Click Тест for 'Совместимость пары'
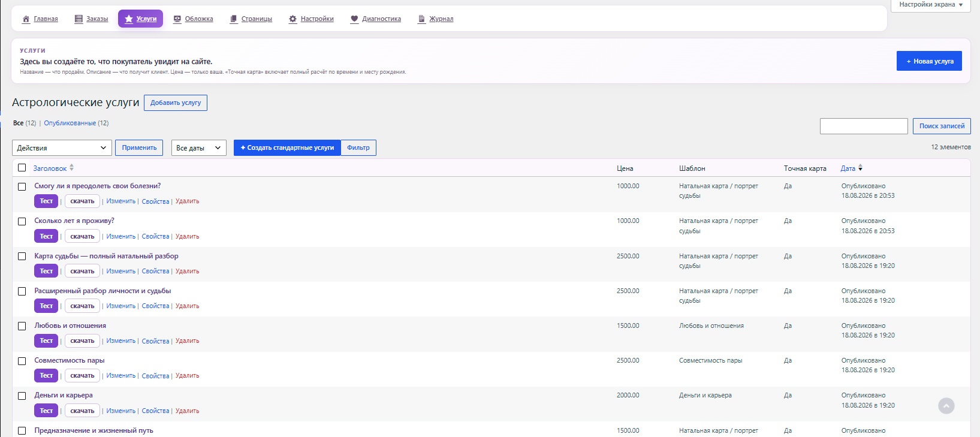Image resolution: width=980 pixels, height=437 pixels. 46,375
